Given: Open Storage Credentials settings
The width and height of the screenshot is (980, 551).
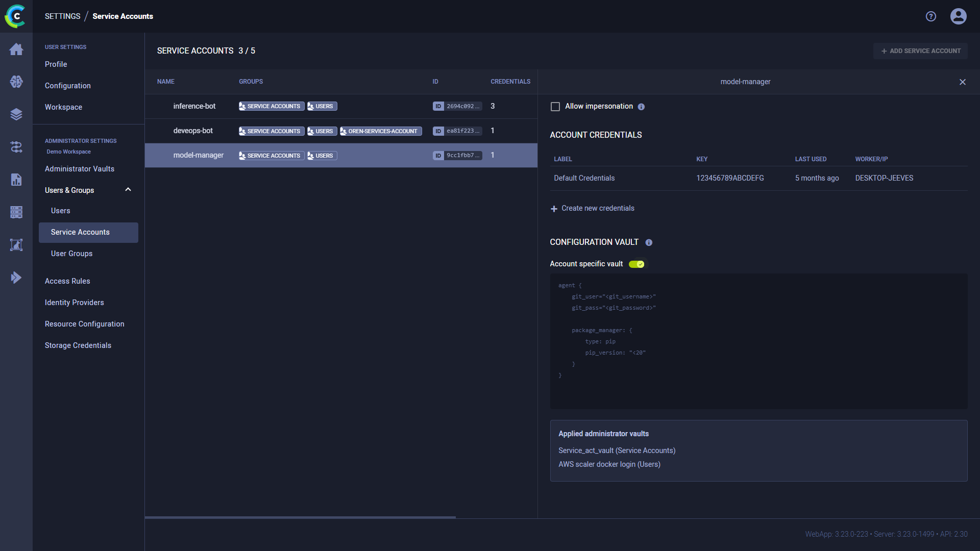Looking at the screenshot, I should pyautogui.click(x=78, y=345).
